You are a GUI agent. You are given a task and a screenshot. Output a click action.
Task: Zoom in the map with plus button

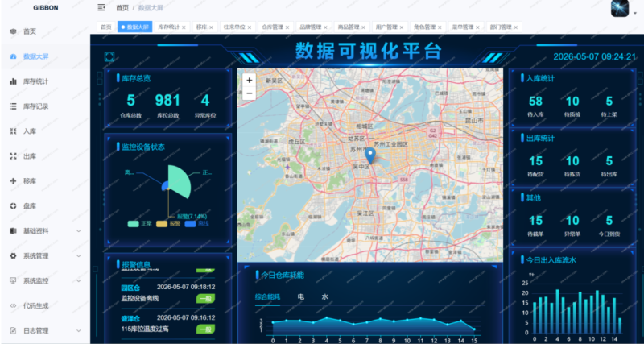(x=249, y=80)
